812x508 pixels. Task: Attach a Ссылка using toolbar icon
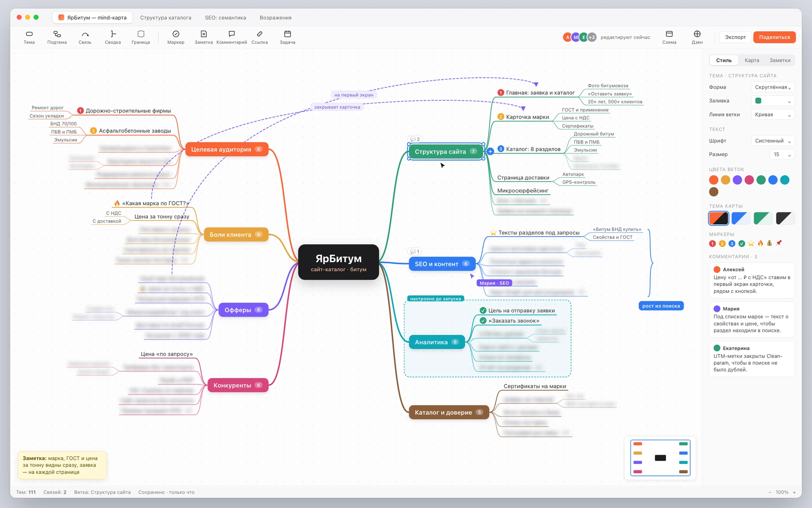click(260, 37)
